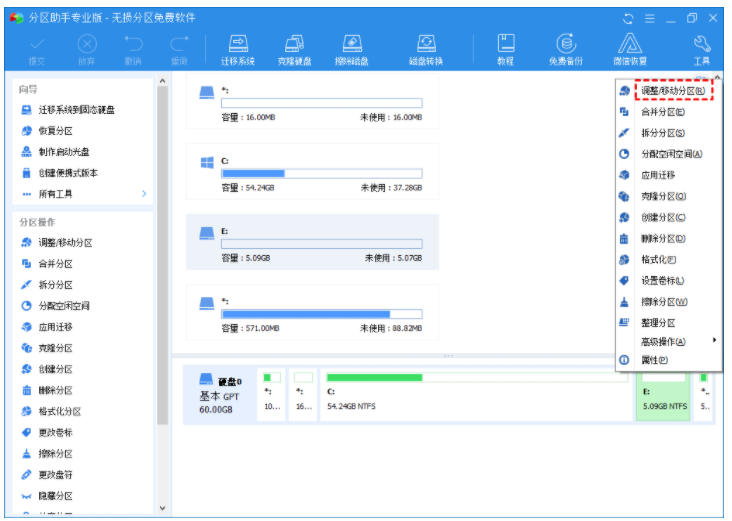This screenshot has width=732, height=521.
Task: Click 制作启动光盘 in the left sidebar
Action: pyautogui.click(x=63, y=152)
